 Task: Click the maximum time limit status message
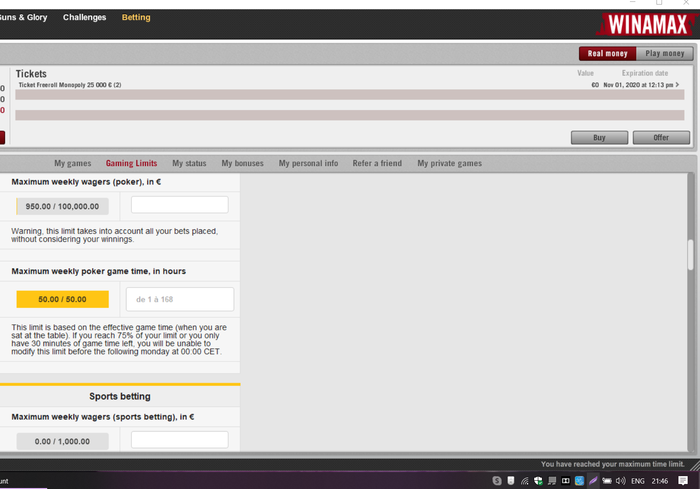tap(612, 464)
